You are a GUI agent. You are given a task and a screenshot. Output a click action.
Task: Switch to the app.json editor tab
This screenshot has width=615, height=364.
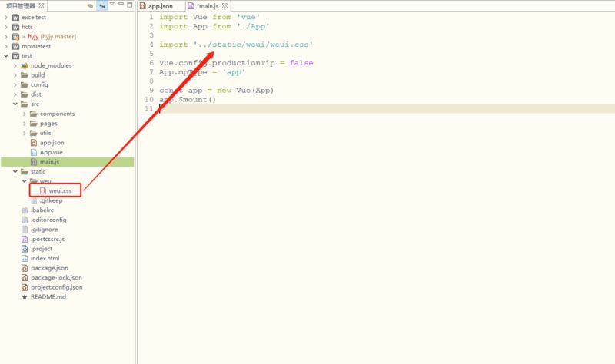pyautogui.click(x=161, y=6)
